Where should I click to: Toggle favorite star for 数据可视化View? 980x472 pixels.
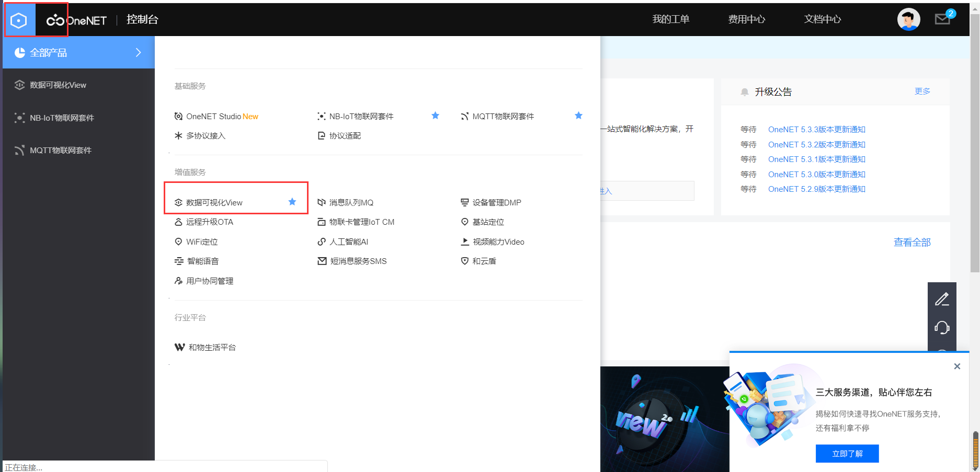tap(292, 202)
